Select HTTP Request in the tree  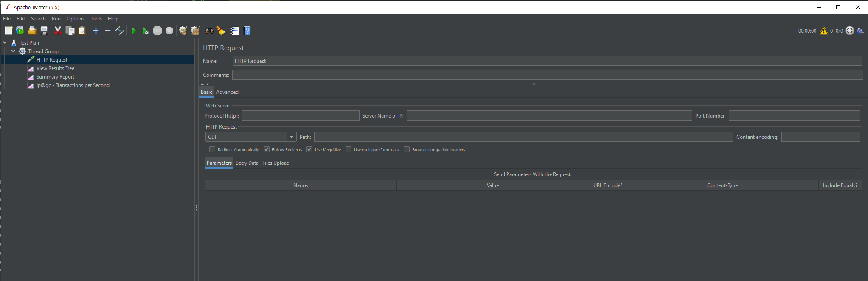(52, 59)
